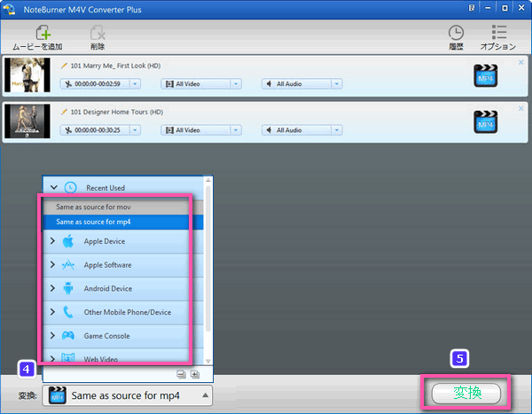Click the NoteBurner app logo icon
This screenshot has height=414, width=532.
pyautogui.click(x=9, y=9)
